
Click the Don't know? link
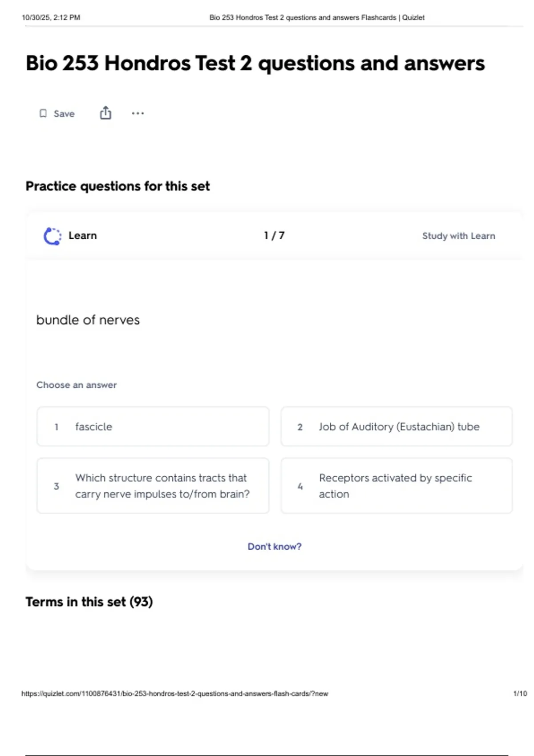(x=275, y=547)
